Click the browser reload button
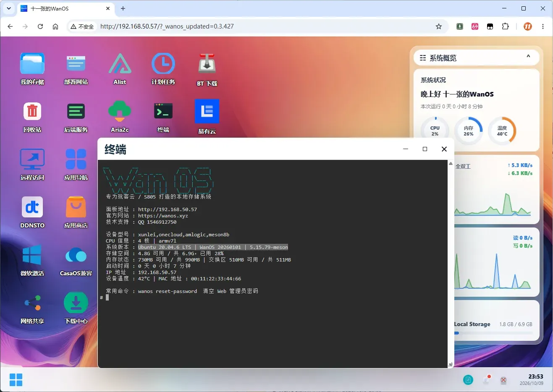 (40, 26)
